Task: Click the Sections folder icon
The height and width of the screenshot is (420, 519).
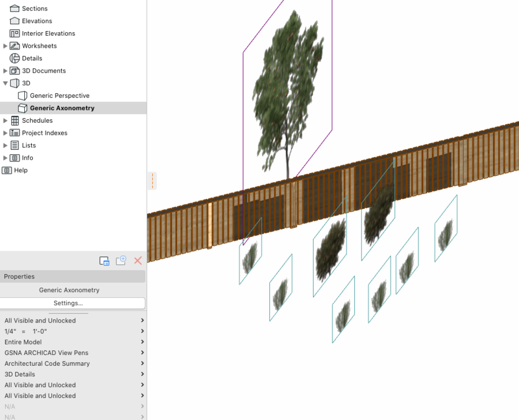Action: (x=14, y=9)
